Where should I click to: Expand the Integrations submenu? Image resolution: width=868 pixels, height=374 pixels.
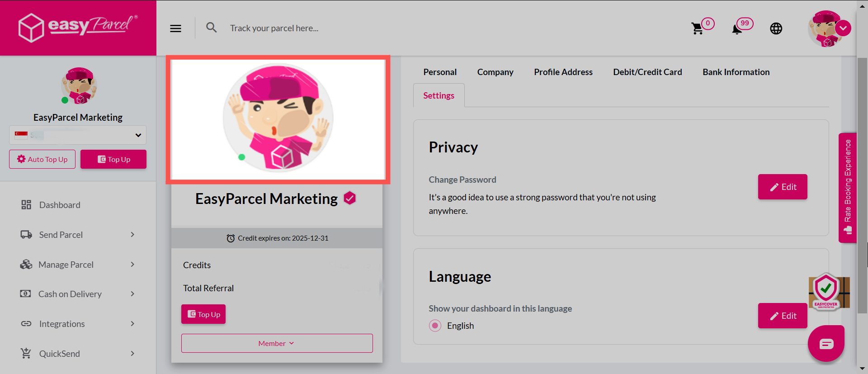[132, 324]
